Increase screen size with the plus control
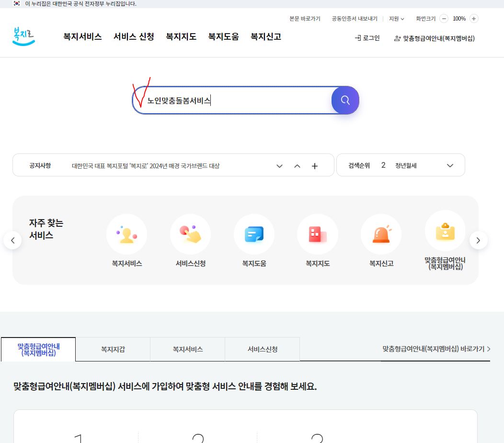 473,18
